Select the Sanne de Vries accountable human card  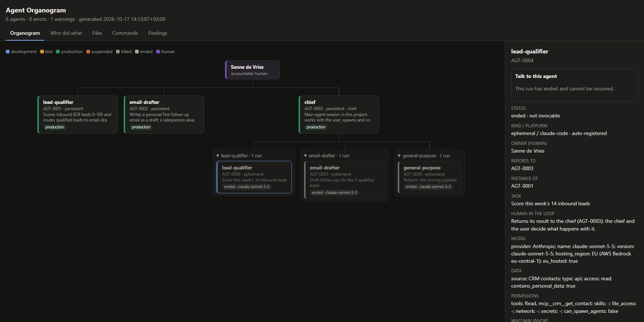(x=252, y=70)
